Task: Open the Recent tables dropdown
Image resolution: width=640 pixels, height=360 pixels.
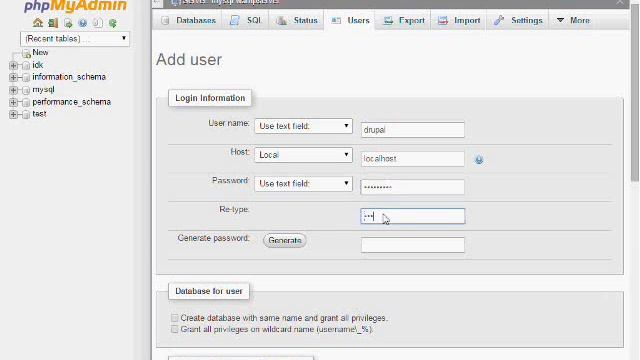Action: (x=75, y=39)
